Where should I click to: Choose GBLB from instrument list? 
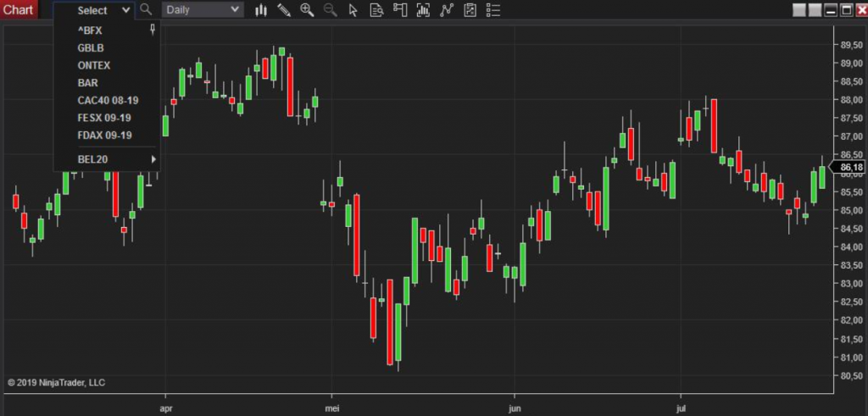(90, 48)
